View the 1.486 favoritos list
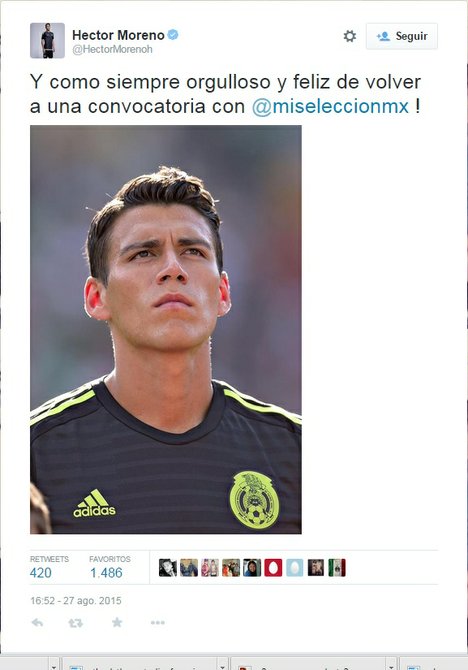468x670 pixels. pos(106,573)
